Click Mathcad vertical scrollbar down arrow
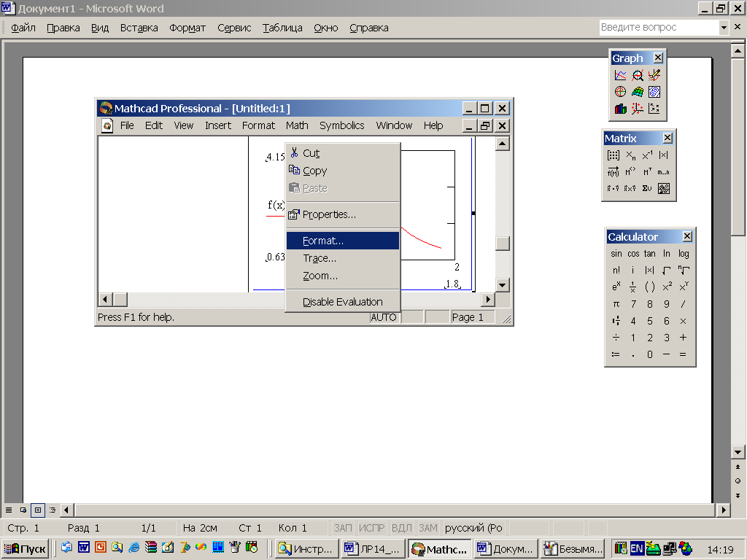 (x=502, y=285)
